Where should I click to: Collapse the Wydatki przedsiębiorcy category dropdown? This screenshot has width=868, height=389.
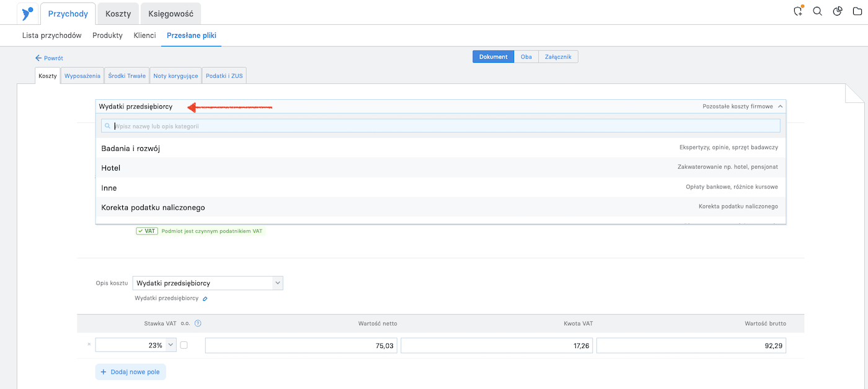coord(441,107)
